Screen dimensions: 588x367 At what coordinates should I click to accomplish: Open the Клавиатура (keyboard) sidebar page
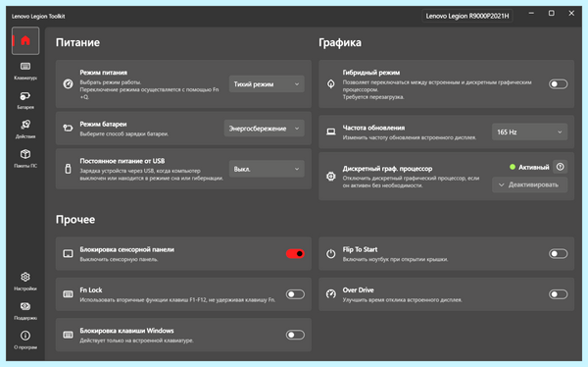[x=25, y=71]
